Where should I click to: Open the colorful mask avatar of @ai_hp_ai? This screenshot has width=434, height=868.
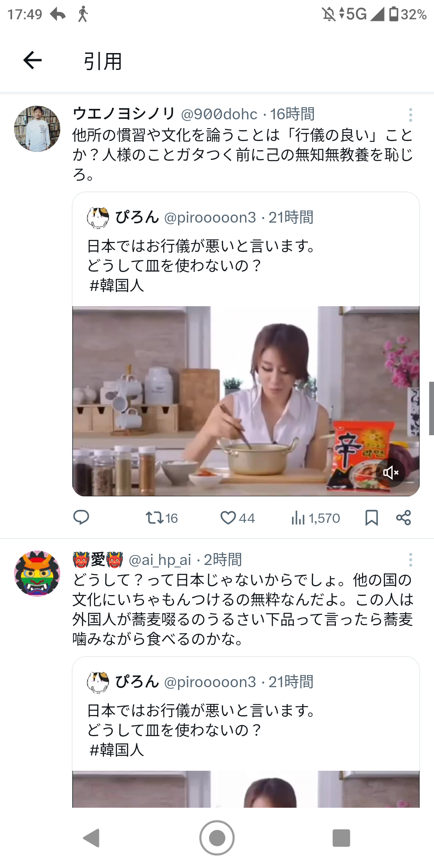(x=37, y=573)
